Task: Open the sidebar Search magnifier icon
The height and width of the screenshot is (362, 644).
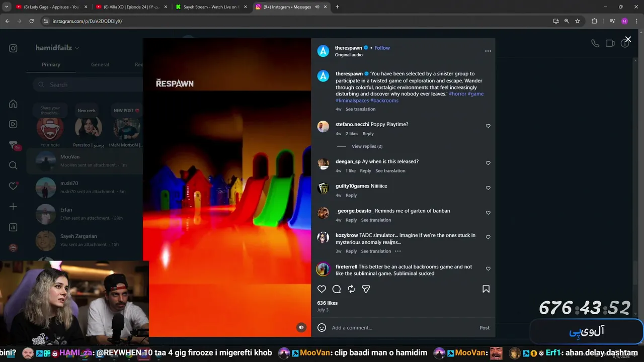Action: pyautogui.click(x=13, y=165)
